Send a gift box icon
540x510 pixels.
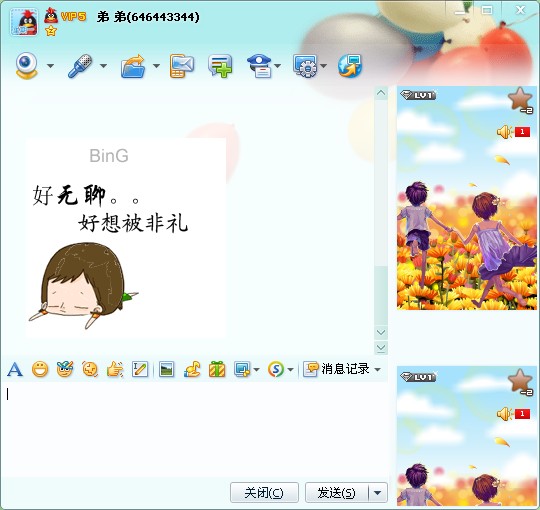point(217,370)
